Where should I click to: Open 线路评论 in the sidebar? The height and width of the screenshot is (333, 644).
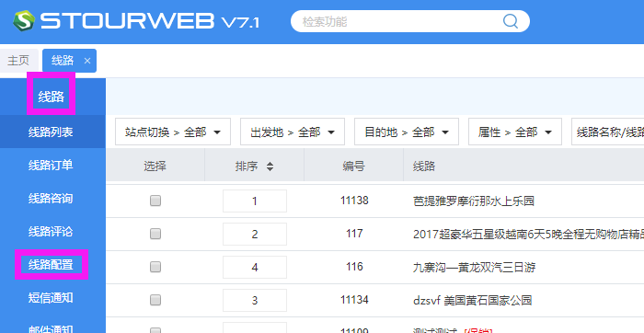tap(51, 232)
